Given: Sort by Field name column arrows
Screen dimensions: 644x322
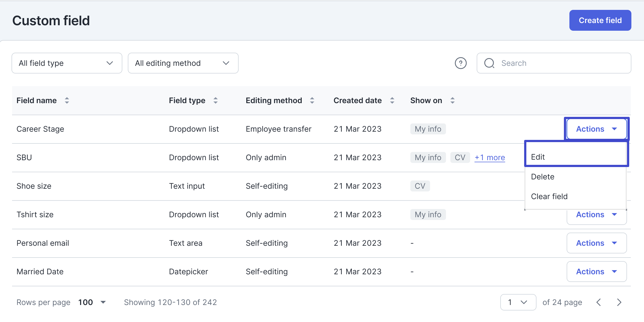Looking at the screenshot, I should pos(67,100).
